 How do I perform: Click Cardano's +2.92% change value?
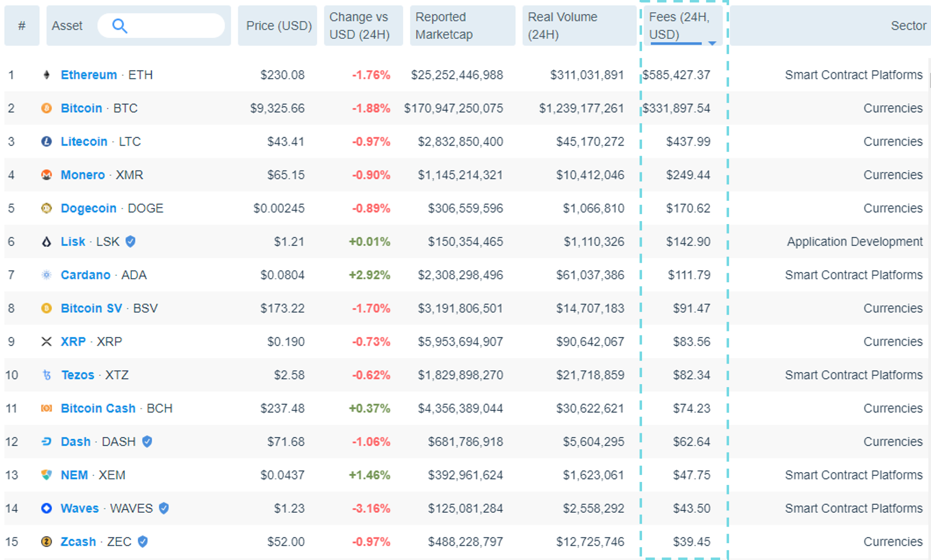tap(370, 275)
